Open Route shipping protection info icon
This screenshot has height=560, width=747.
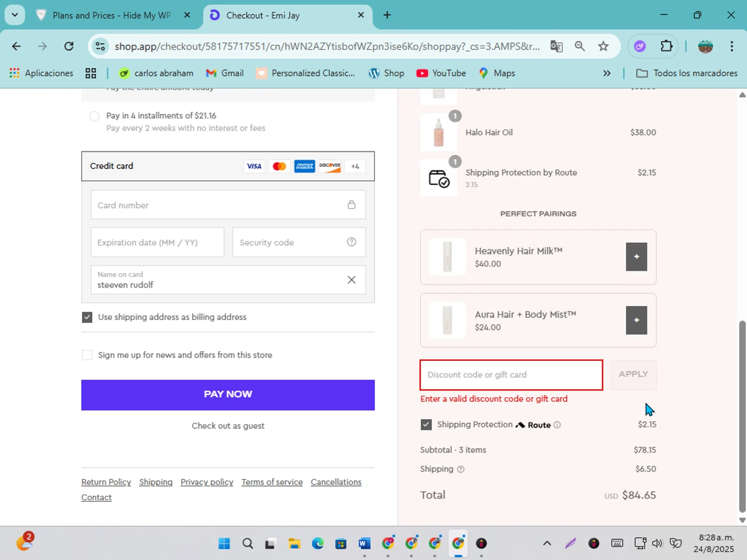[x=557, y=425]
